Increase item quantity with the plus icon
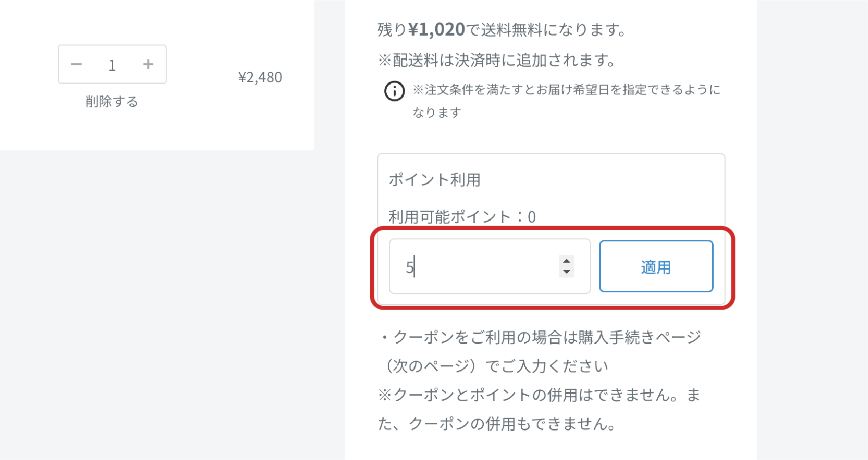 coord(148,64)
